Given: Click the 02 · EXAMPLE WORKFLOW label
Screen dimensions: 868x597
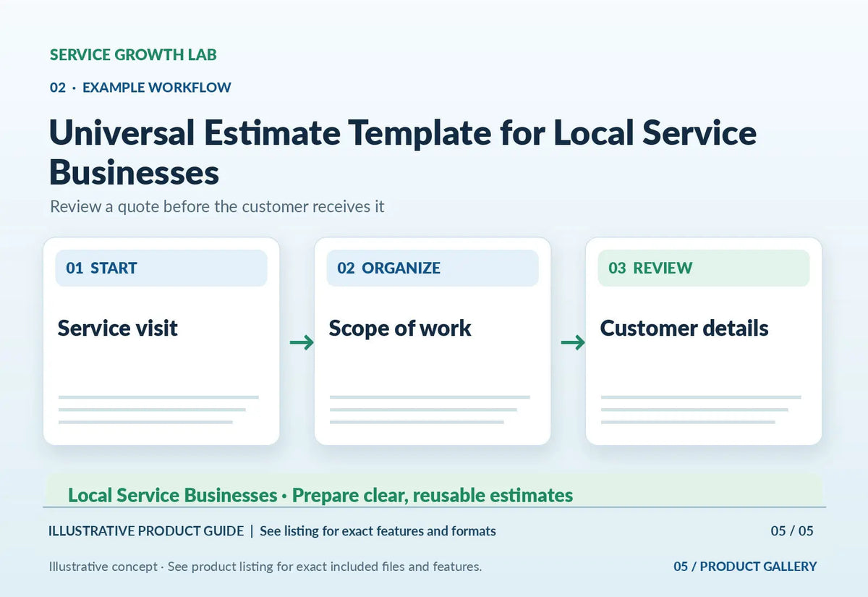Looking at the screenshot, I should 140,88.
